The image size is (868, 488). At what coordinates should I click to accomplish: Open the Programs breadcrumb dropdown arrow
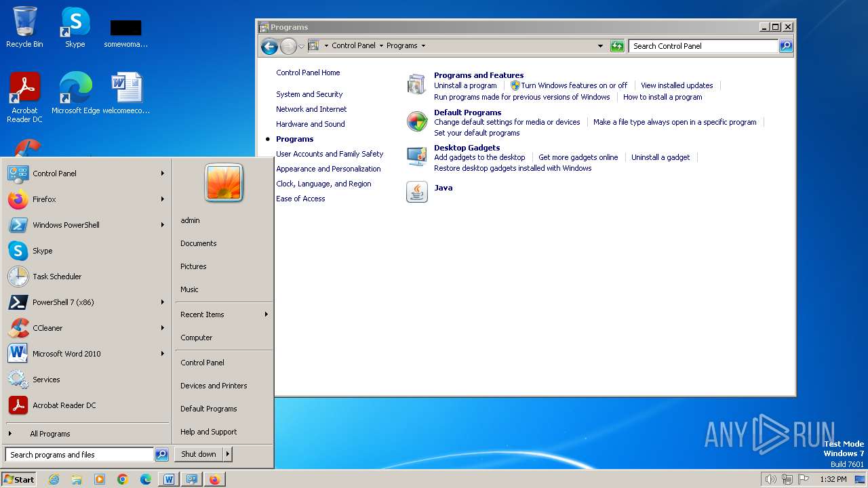[423, 46]
